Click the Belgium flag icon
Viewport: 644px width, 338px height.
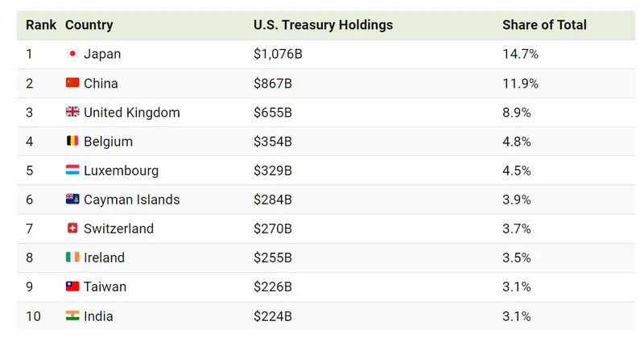pyautogui.click(x=72, y=142)
